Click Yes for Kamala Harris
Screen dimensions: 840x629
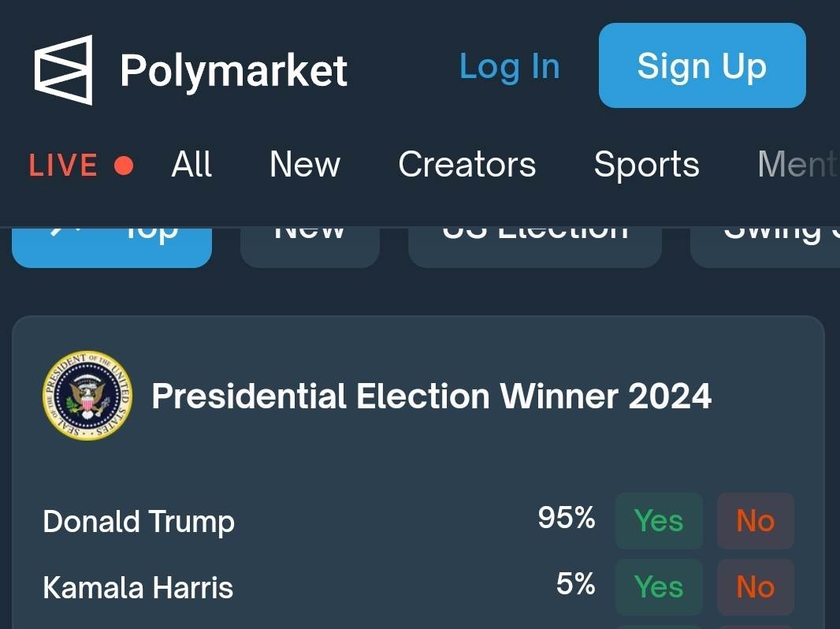click(x=659, y=587)
